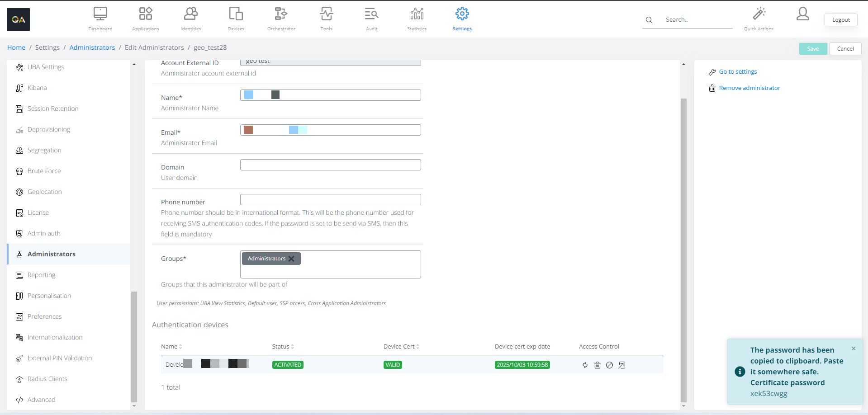
Task: Click the trash icon in the device row
Action: click(597, 365)
